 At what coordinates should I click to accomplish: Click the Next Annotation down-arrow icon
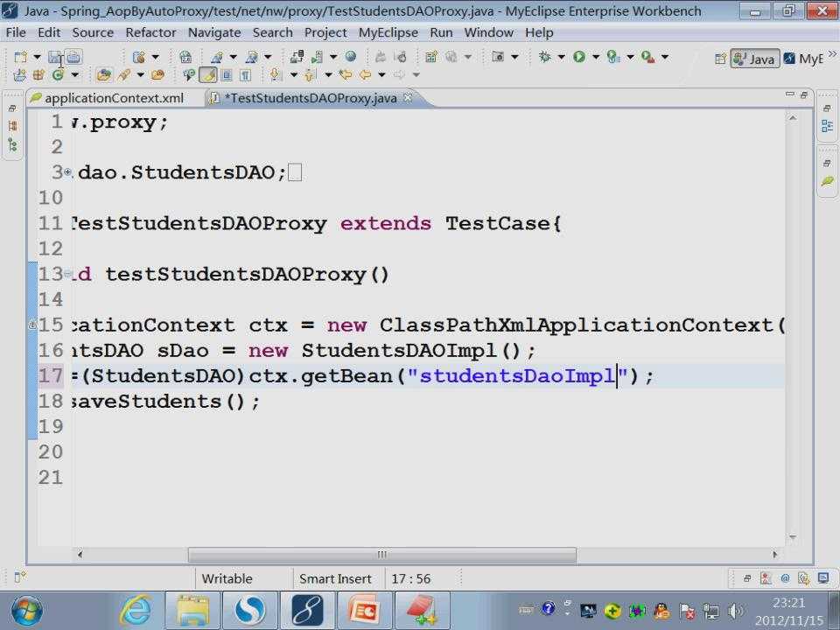pyautogui.click(x=276, y=75)
